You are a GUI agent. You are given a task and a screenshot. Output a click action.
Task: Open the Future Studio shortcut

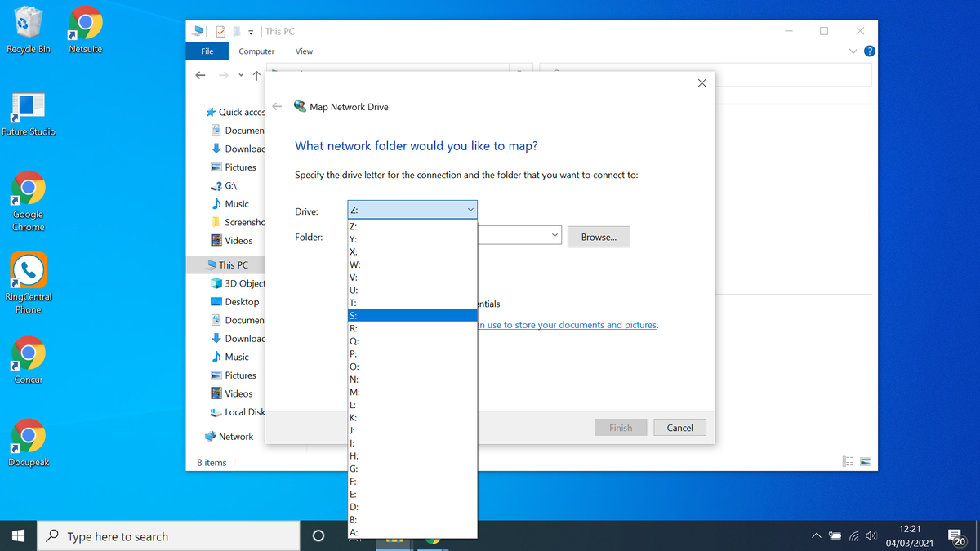coord(28,104)
